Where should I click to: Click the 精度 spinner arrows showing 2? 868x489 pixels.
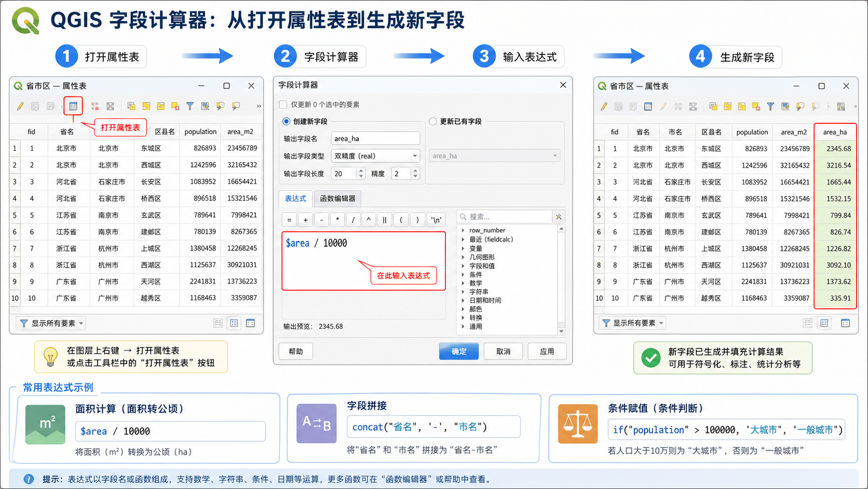(x=415, y=174)
